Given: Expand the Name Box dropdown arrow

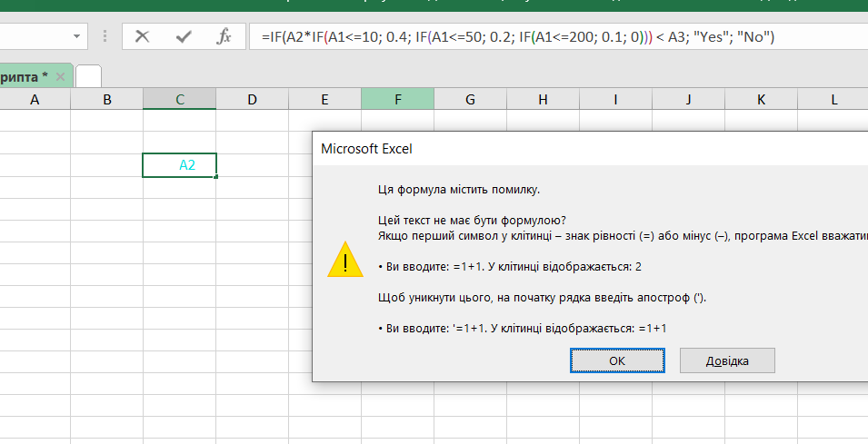Looking at the screenshot, I should tap(76, 36).
